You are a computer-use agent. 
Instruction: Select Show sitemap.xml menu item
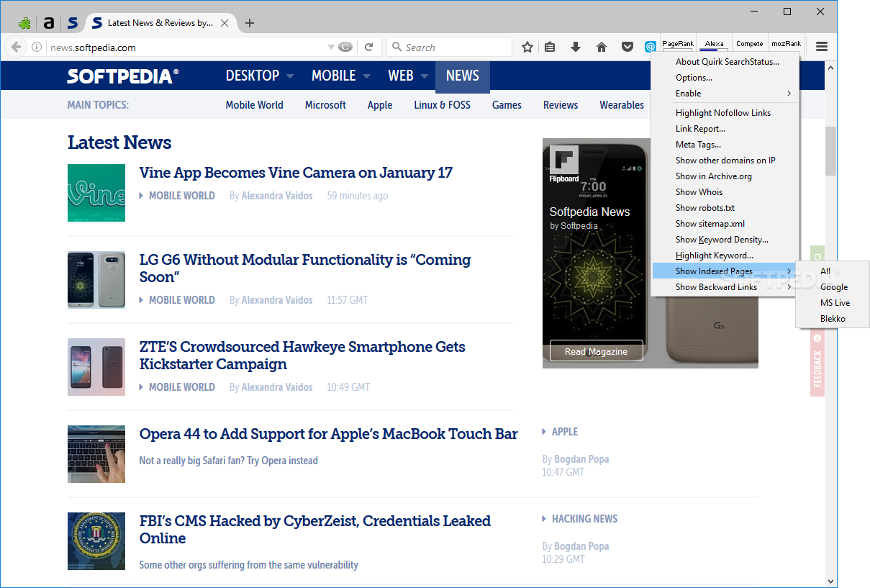click(725, 224)
